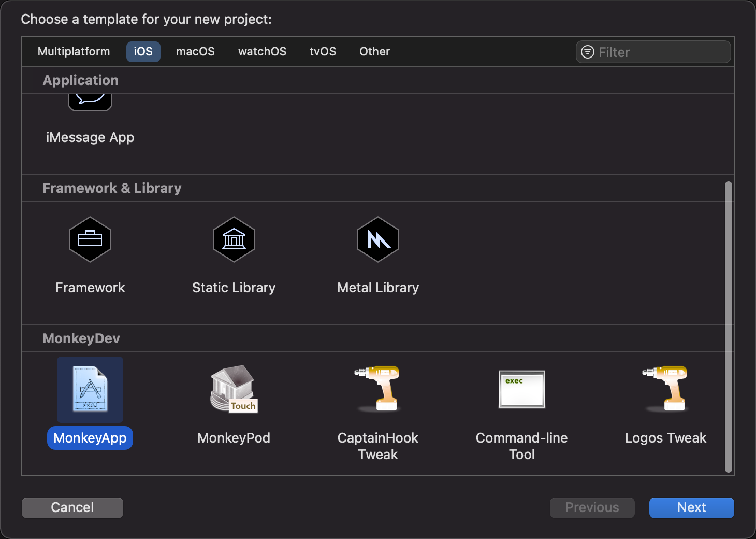Screen dimensions: 756x539
Task: Switch to the iOS tab
Action: 143,52
